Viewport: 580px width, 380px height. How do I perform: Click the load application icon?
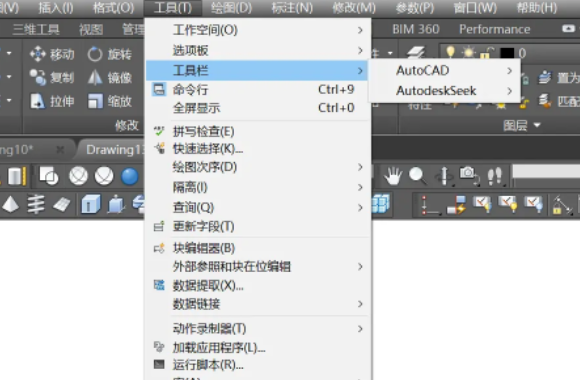click(x=159, y=347)
